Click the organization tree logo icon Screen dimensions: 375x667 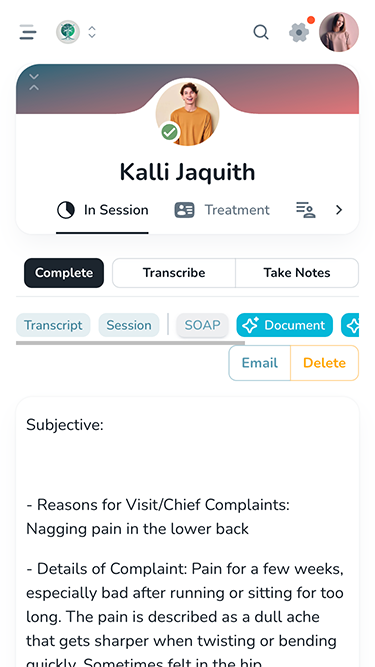(68, 32)
